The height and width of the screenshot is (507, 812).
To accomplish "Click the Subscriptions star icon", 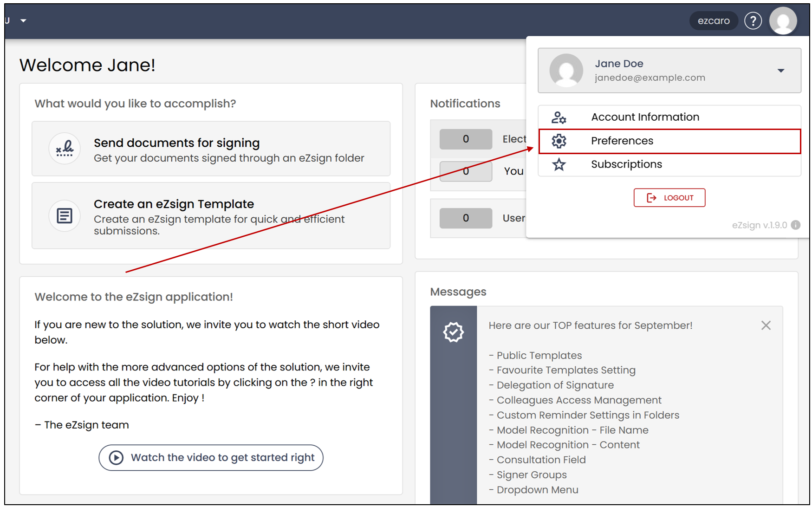I will 559,164.
